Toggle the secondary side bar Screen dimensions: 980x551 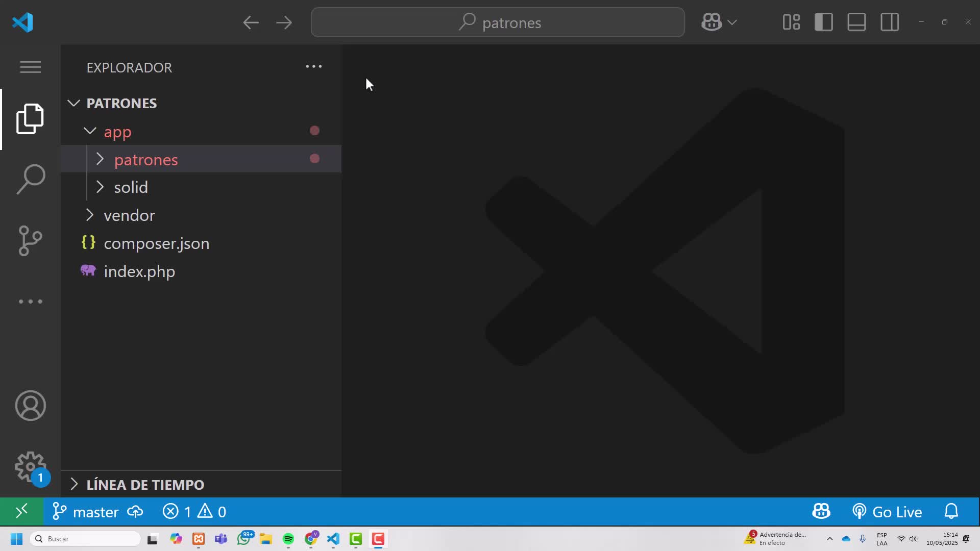point(890,22)
